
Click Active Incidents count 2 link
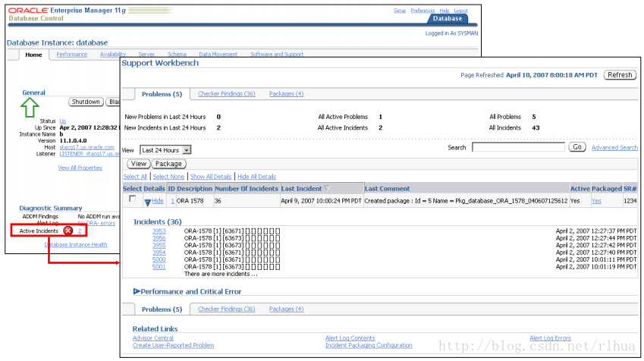80,231
